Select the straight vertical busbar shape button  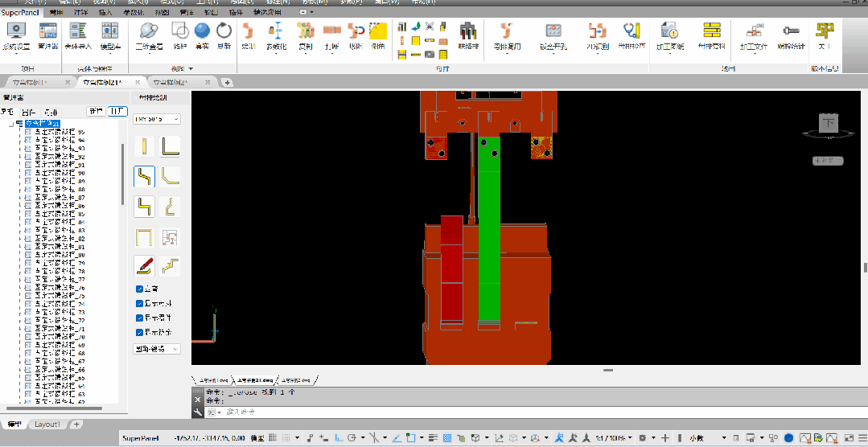[145, 146]
